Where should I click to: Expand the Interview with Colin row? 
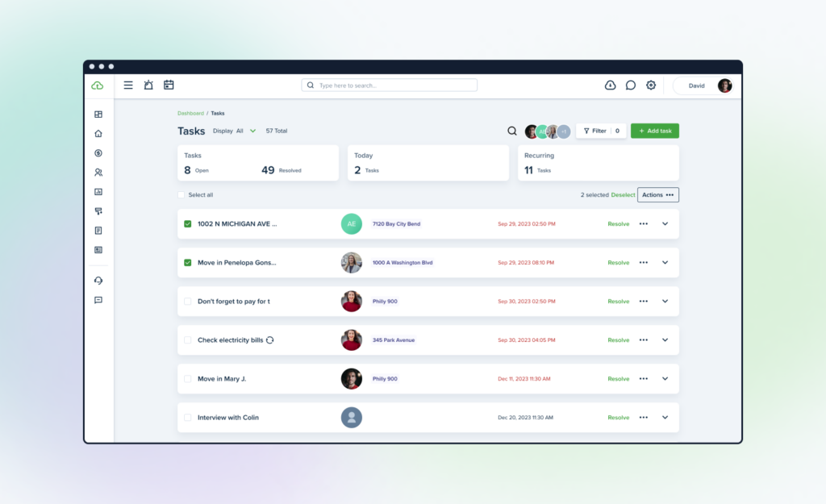click(665, 417)
